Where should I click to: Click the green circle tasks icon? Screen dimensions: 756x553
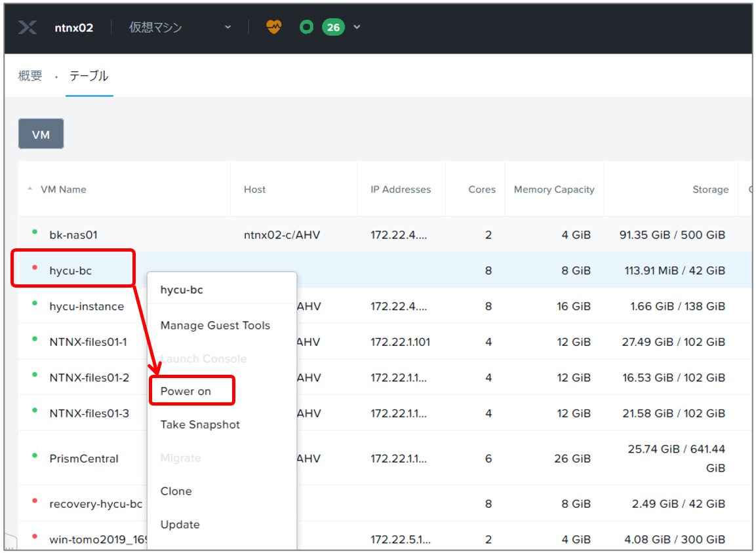[306, 27]
